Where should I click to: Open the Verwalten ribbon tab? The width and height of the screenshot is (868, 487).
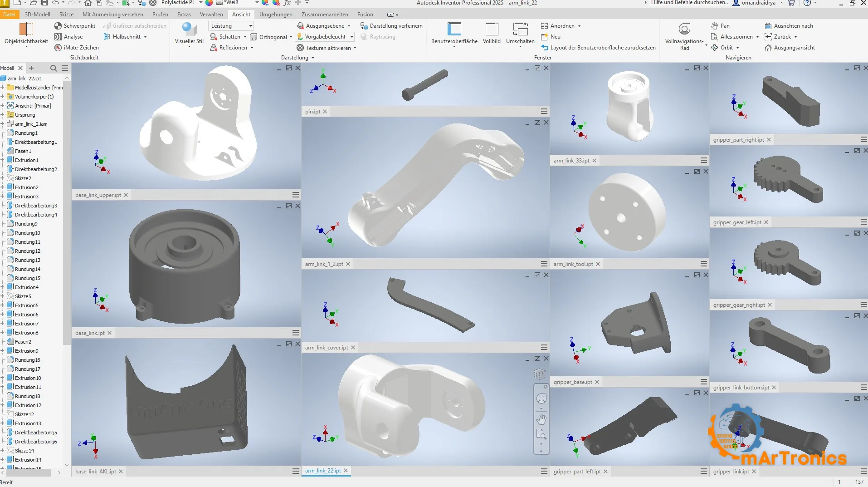(x=211, y=15)
